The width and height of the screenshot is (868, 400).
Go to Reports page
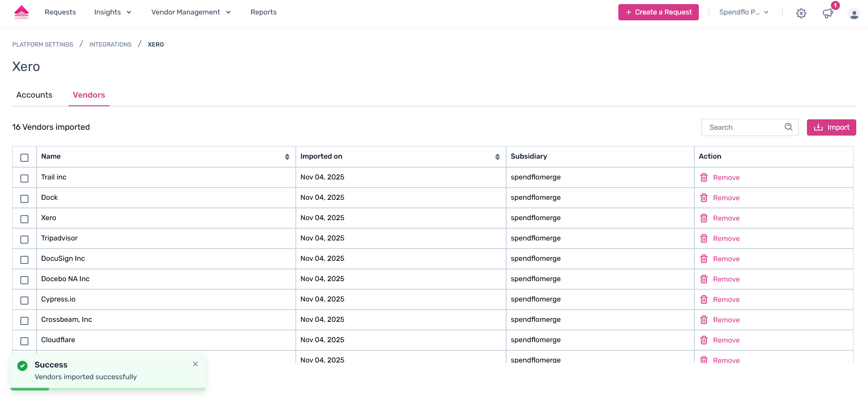point(263,12)
